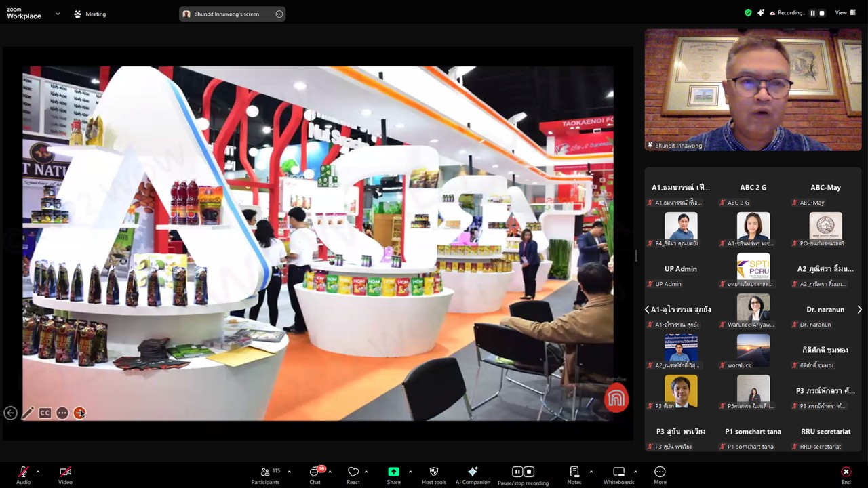Select the PO participant tile with round emblem
This screenshot has height=488, width=868.
[825, 230]
